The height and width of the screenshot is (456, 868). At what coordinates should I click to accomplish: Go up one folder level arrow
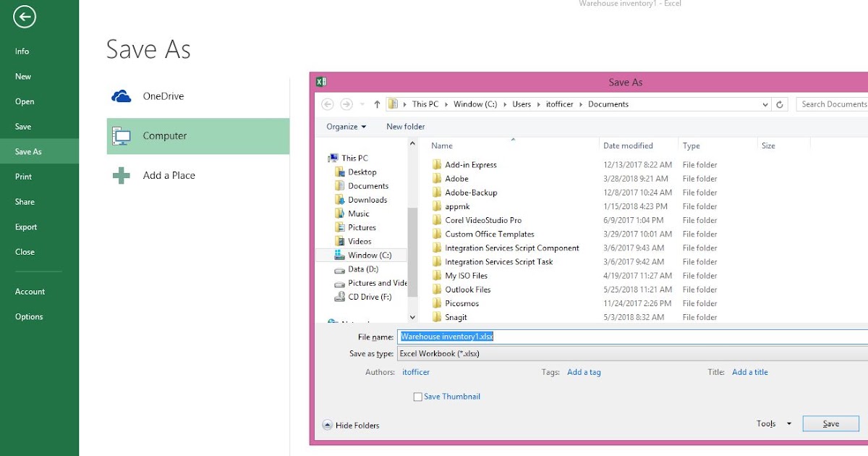[377, 104]
